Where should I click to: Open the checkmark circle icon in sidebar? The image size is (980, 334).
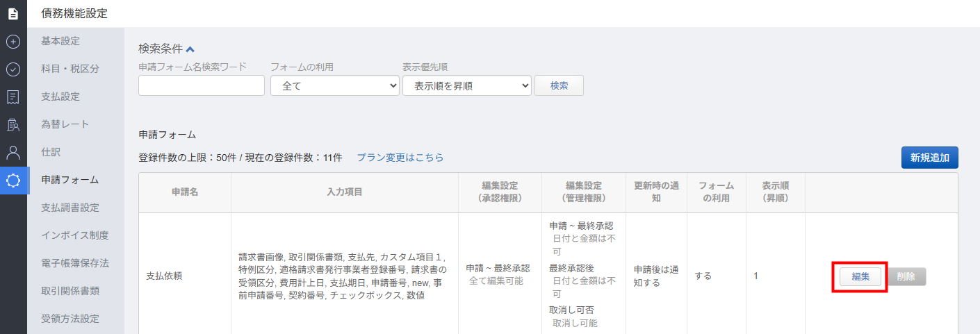pyautogui.click(x=13, y=69)
